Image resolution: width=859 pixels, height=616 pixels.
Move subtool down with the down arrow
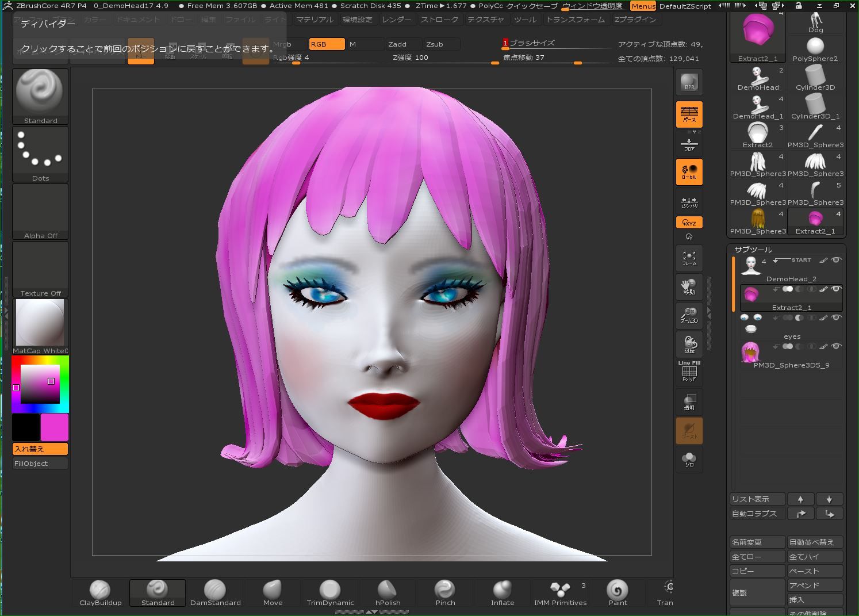tap(829, 499)
